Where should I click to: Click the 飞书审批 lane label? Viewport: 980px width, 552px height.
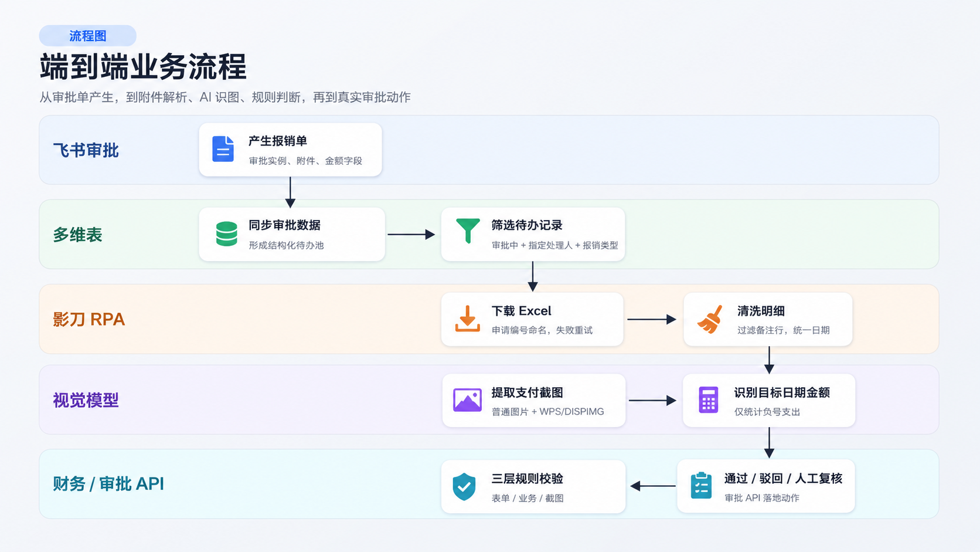click(x=86, y=151)
